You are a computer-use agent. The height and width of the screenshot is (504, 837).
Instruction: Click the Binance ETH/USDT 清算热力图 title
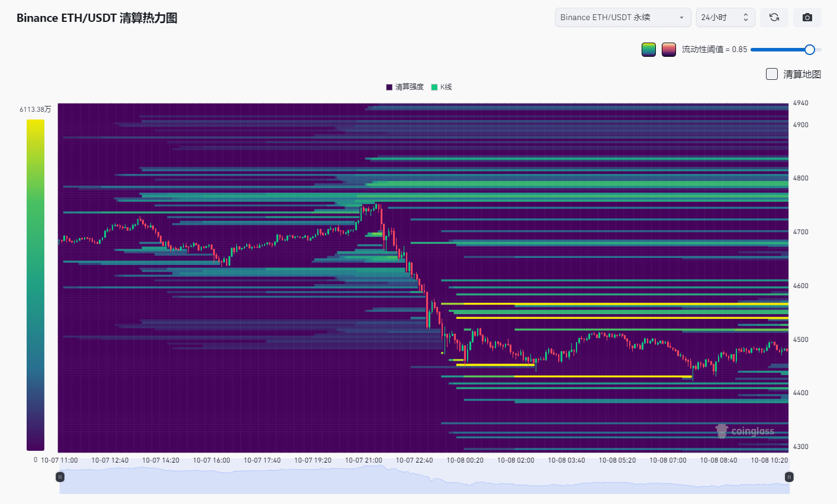(x=97, y=18)
